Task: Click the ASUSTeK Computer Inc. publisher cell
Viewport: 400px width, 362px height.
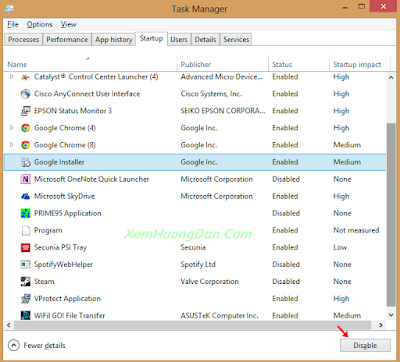Action: point(219,315)
